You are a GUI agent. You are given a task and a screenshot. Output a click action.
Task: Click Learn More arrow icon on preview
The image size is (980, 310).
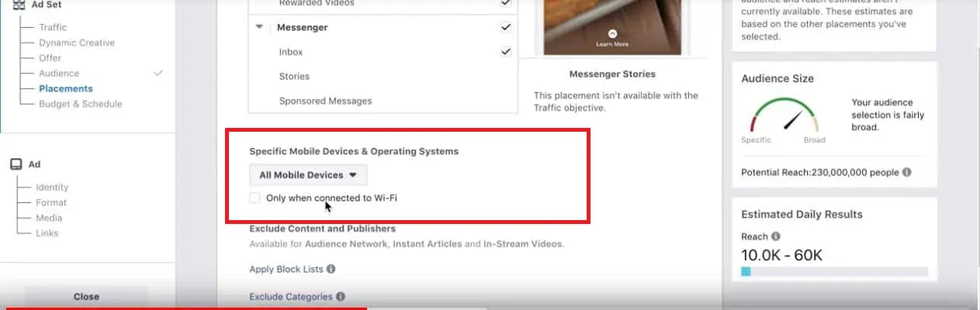[612, 34]
